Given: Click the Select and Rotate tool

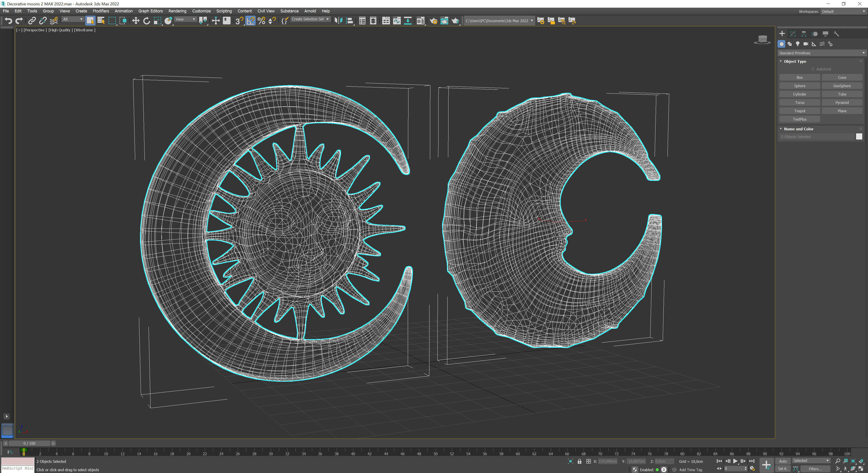Looking at the screenshot, I should [x=146, y=21].
